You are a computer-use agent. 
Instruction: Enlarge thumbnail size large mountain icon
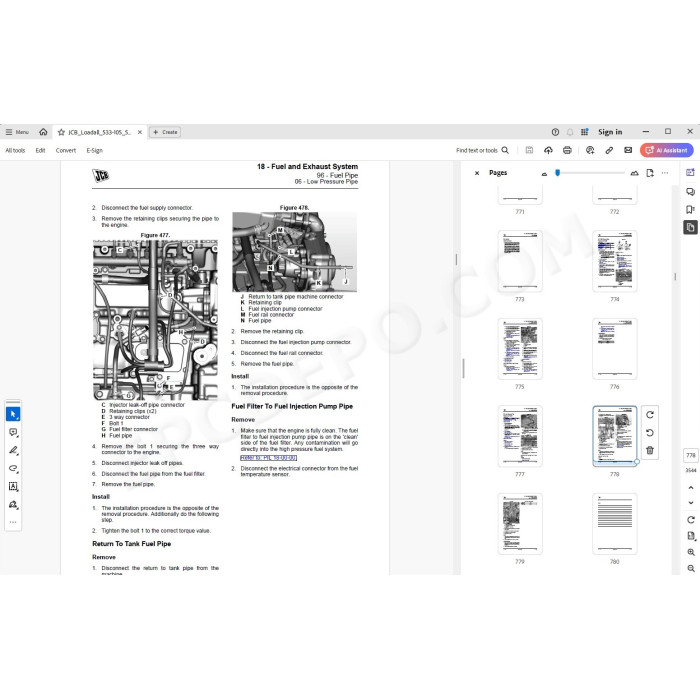coord(634,173)
